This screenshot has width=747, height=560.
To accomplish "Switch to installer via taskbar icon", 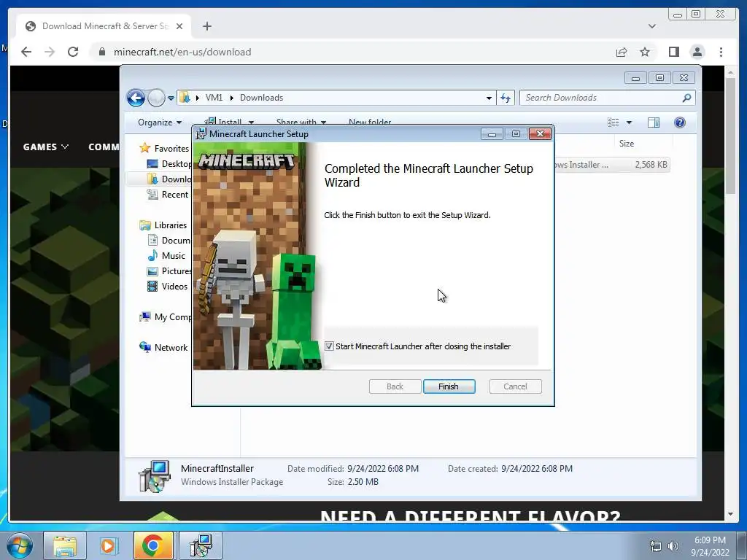I will [201, 545].
